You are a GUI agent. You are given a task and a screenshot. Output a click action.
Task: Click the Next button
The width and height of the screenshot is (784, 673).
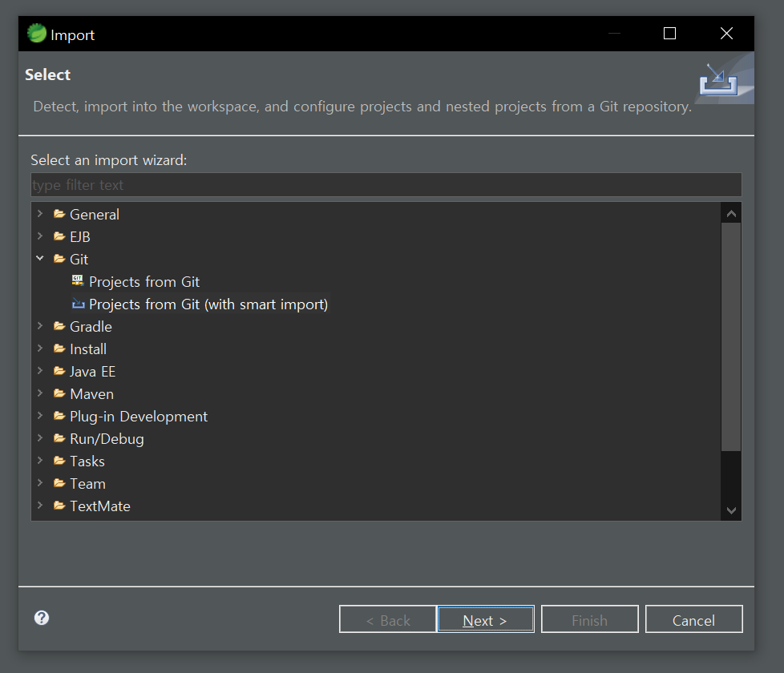coord(486,619)
